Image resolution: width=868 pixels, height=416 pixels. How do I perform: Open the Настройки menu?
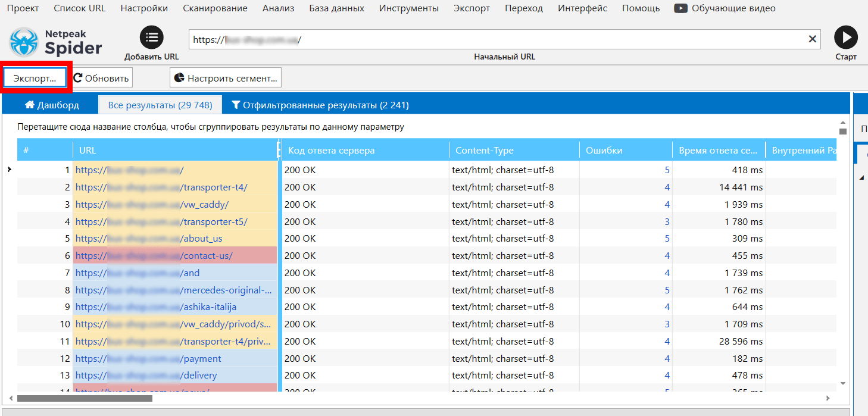(x=144, y=8)
